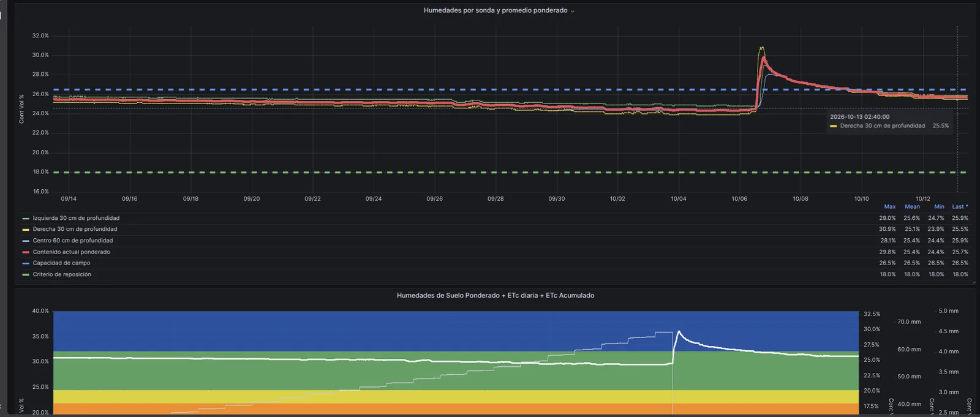The height and width of the screenshot is (417, 980).
Task: Click the Max value 29.8% for Contenido actual
Action: 888,252
